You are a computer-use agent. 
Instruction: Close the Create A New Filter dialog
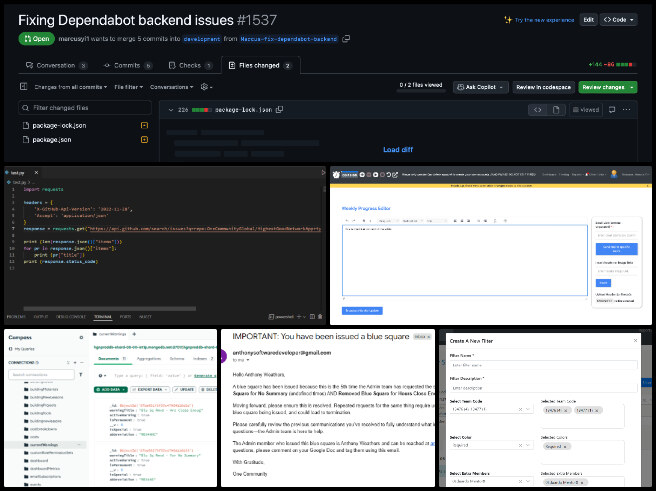click(635, 341)
